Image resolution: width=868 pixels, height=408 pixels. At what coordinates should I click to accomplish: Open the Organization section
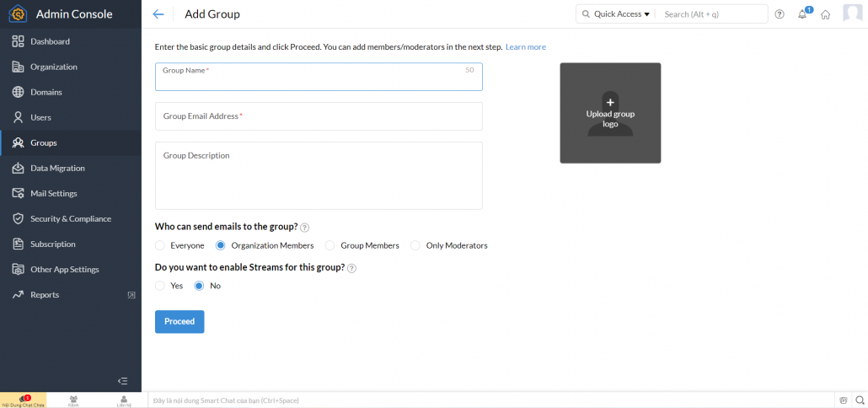tap(71, 67)
